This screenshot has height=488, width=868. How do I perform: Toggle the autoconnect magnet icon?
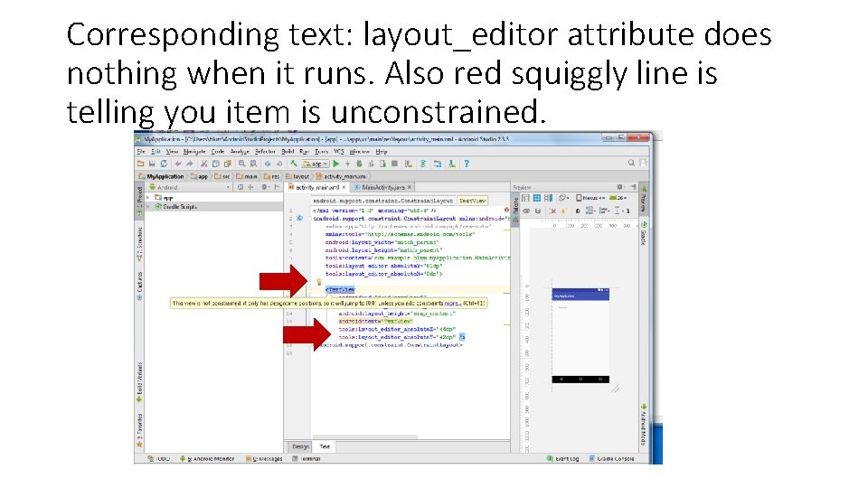tap(537, 211)
